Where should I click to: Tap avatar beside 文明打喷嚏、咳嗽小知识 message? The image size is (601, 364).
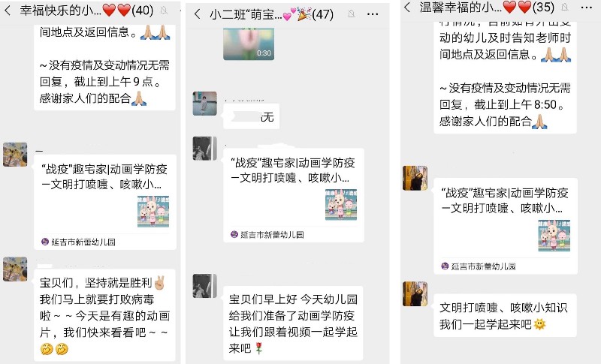coord(415,294)
